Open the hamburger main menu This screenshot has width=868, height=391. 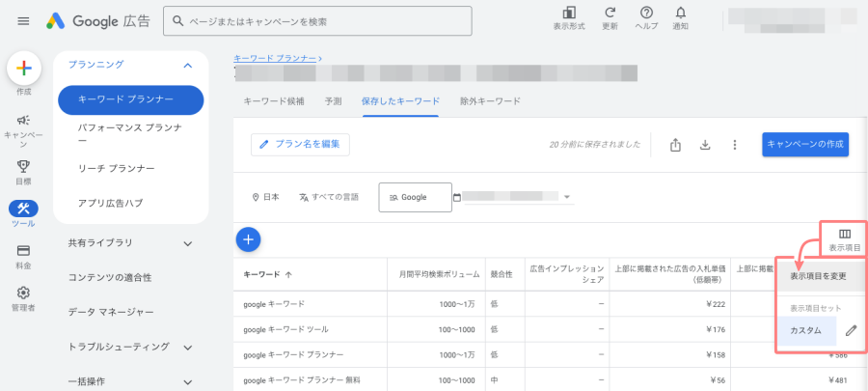tap(23, 21)
